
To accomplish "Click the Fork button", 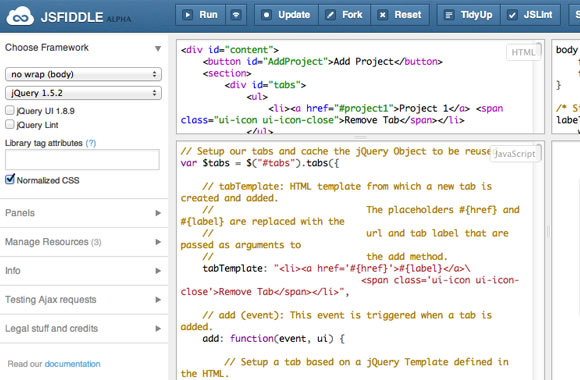I will point(344,15).
